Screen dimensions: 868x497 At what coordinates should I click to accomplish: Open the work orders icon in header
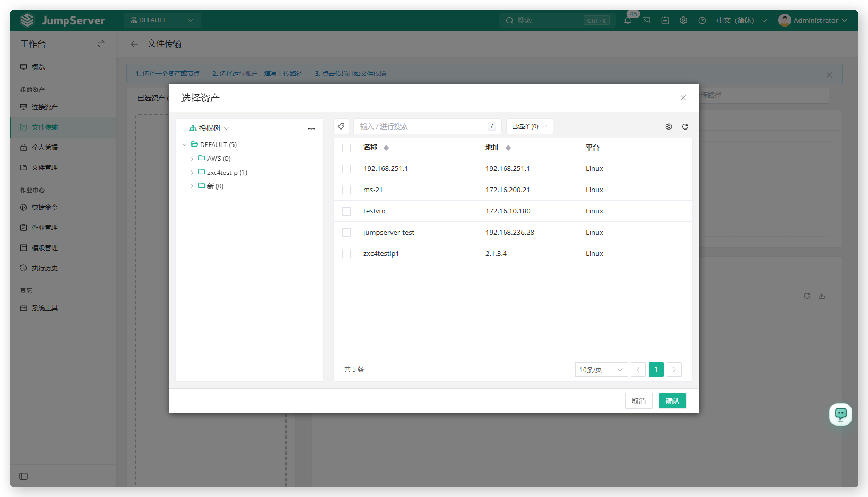665,20
